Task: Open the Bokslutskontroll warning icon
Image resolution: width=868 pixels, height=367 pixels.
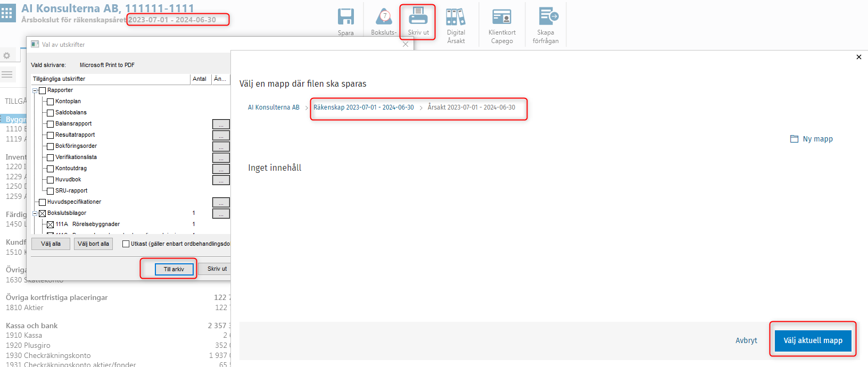Action: (384, 16)
